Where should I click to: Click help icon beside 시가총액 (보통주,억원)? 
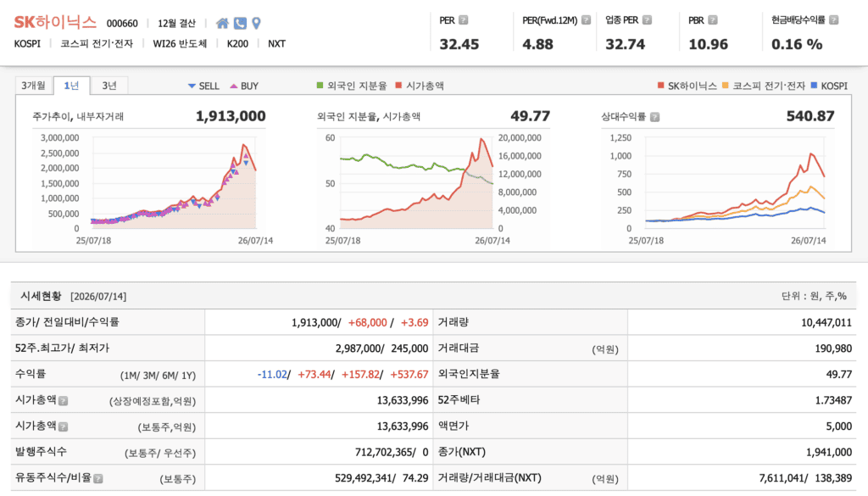[x=63, y=426]
